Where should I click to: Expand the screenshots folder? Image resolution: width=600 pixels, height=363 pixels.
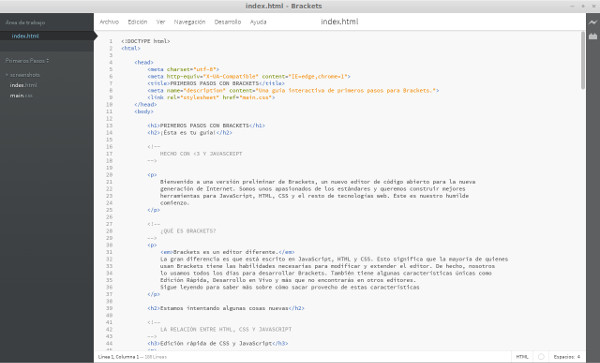tap(23, 75)
